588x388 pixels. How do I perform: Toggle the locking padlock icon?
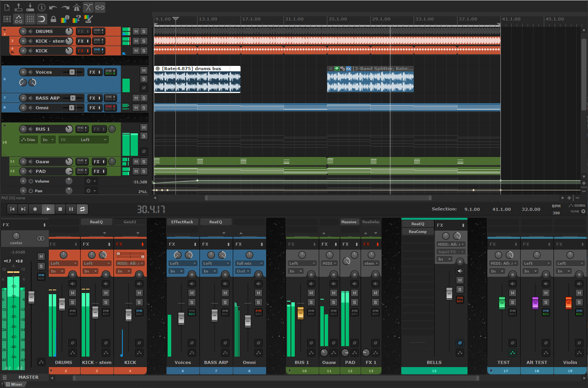[53, 19]
